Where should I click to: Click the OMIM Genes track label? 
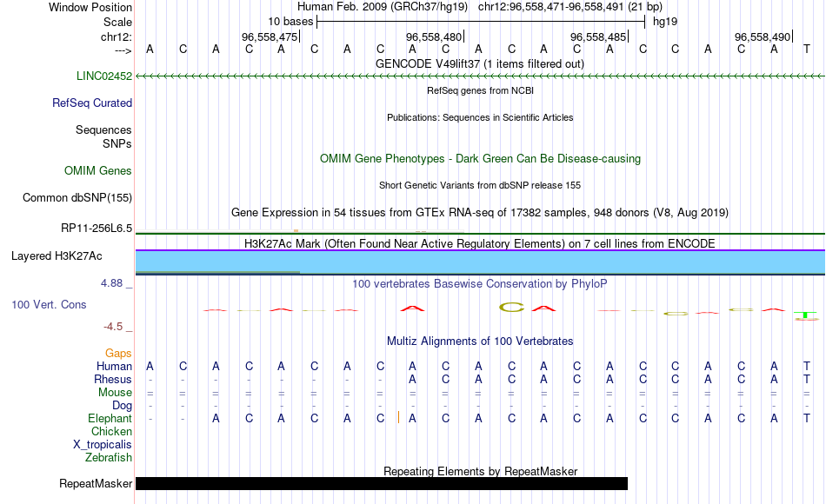point(98,170)
